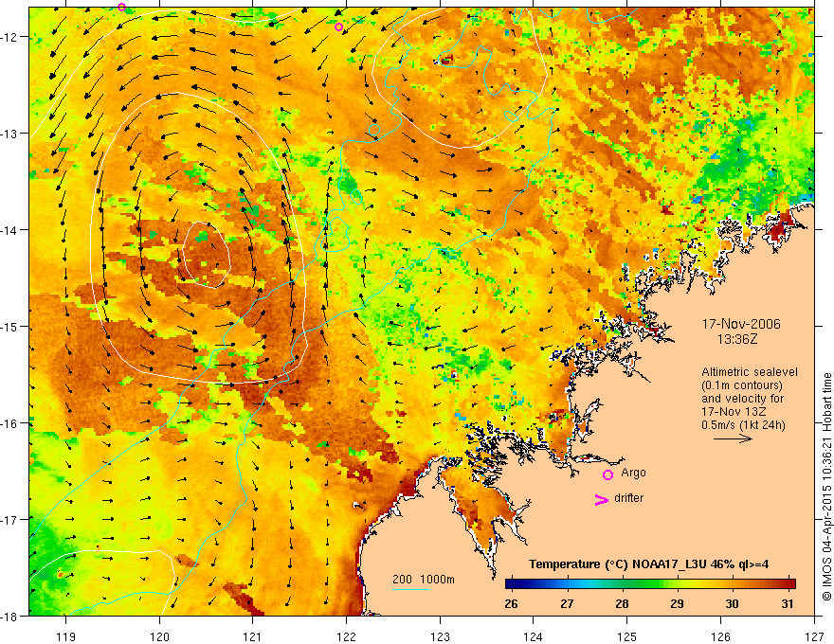Screen dimensions: 834x644
Task: Click the 0.5m/s (1kt 24h) text
Action: [x=744, y=425]
